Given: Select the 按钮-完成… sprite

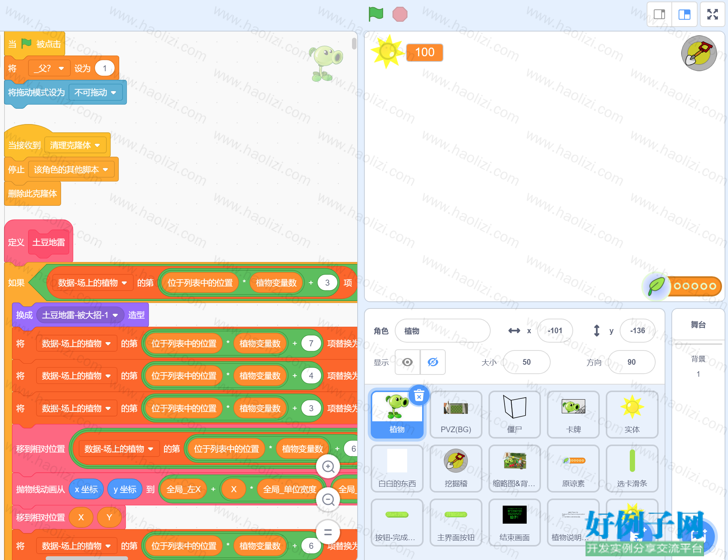Looking at the screenshot, I should click(x=397, y=523).
